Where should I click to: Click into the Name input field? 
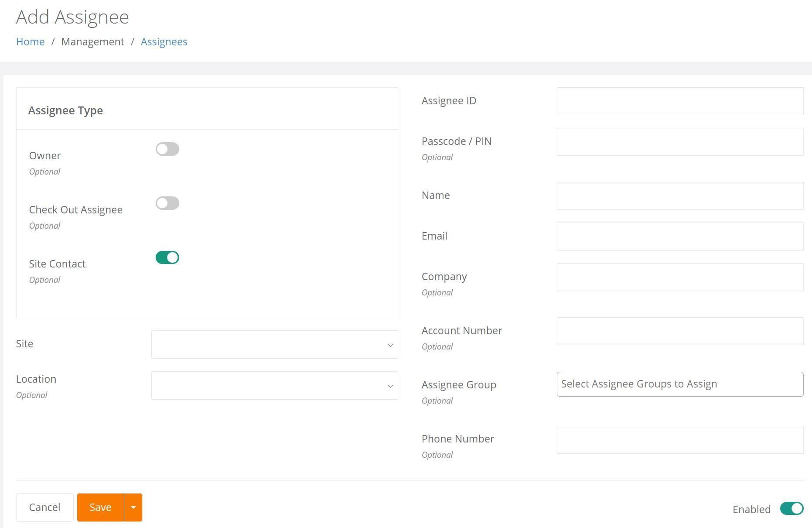coord(680,196)
